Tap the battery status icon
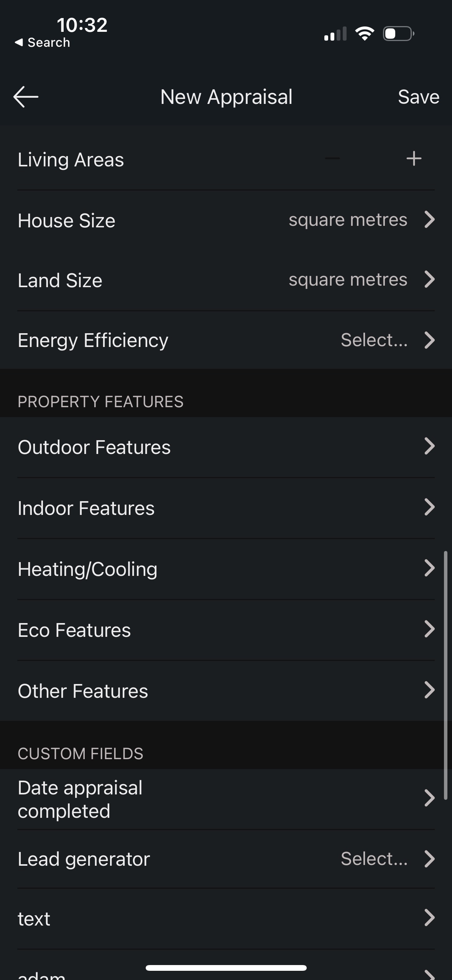This screenshot has width=452, height=980. coord(398,34)
